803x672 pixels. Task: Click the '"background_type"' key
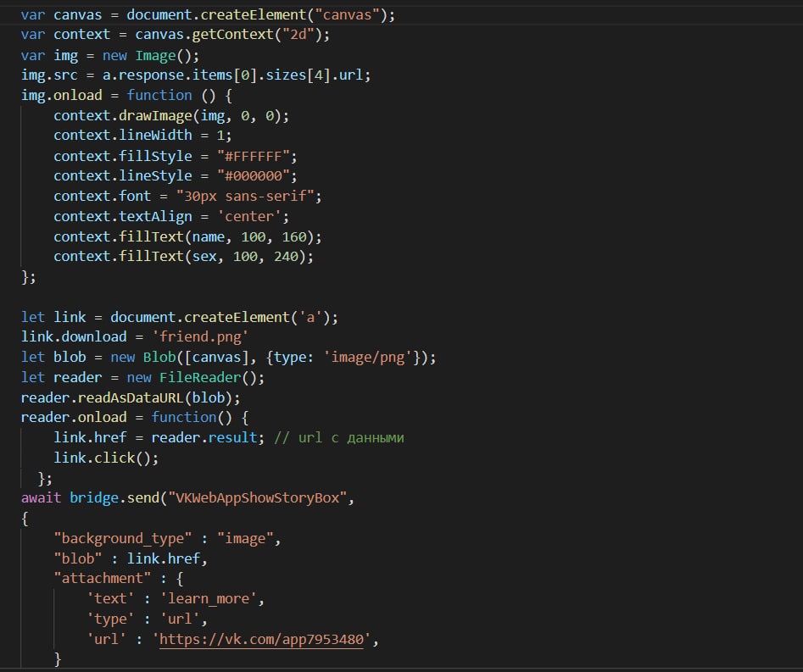tap(123, 538)
